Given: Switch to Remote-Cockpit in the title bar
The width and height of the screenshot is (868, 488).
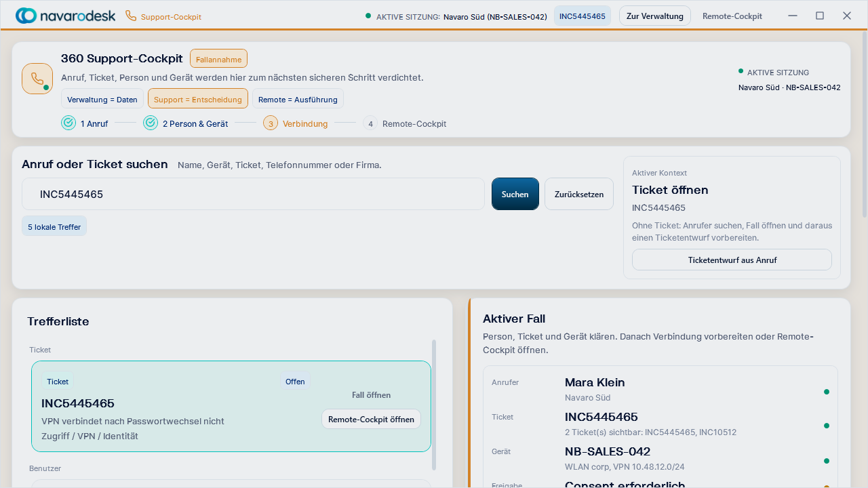Looking at the screenshot, I should (x=732, y=16).
